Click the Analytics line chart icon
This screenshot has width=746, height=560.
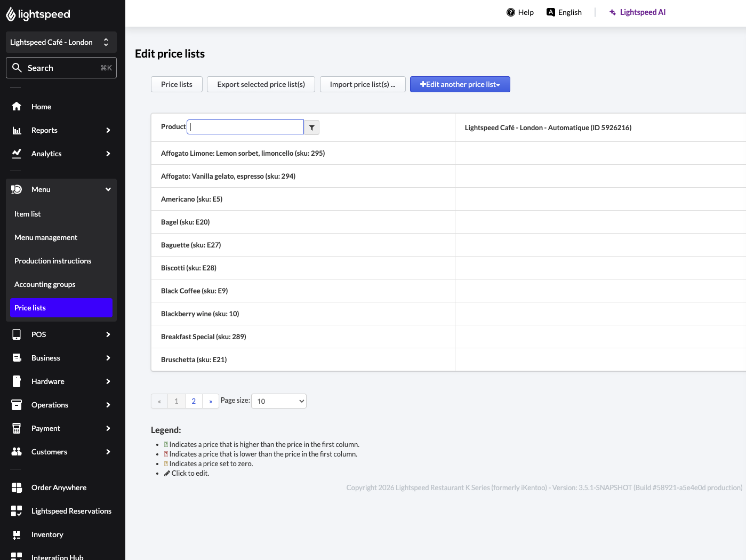pos(17,154)
